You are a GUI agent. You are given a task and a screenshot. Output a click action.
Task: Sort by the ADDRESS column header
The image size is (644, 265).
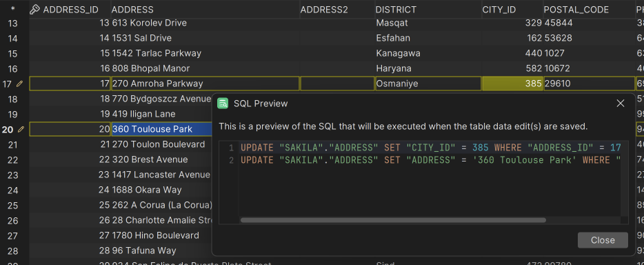pyautogui.click(x=205, y=10)
